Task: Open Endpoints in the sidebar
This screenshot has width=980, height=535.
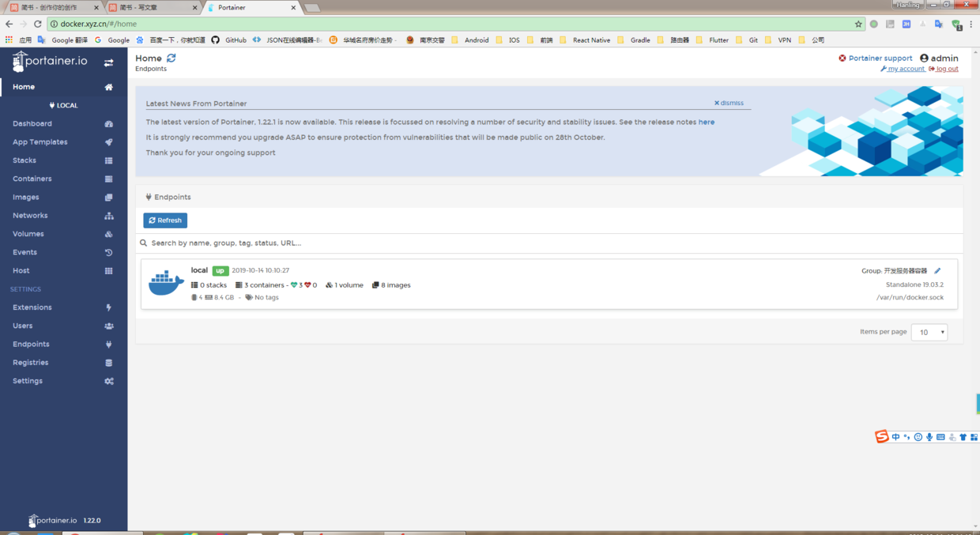Action: pyautogui.click(x=63, y=345)
